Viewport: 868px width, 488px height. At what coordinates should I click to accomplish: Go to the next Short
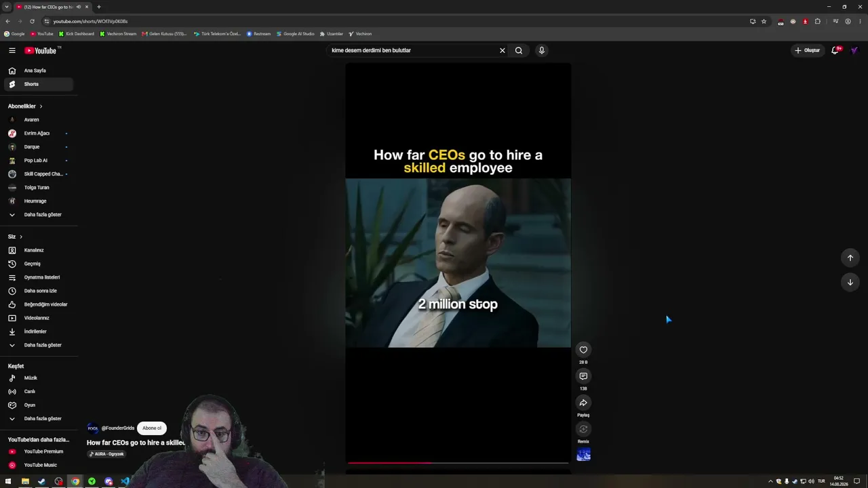pos(850,282)
